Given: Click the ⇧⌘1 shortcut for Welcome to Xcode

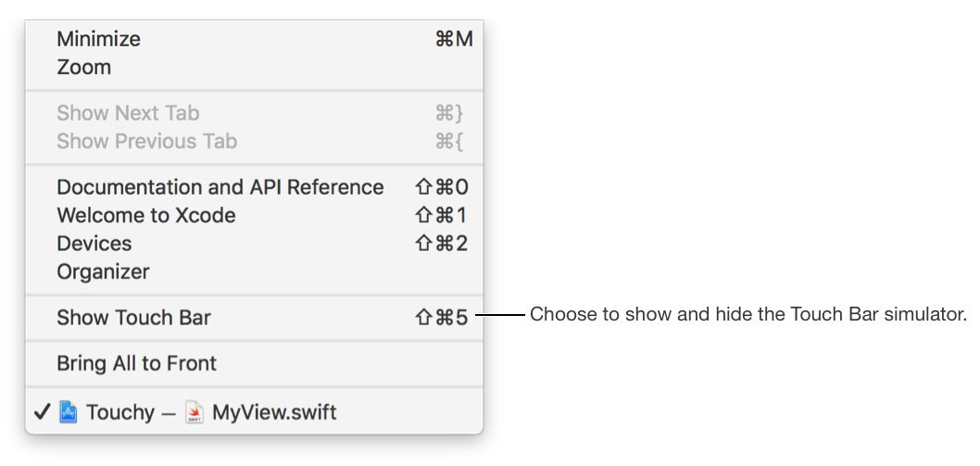Looking at the screenshot, I should [443, 216].
